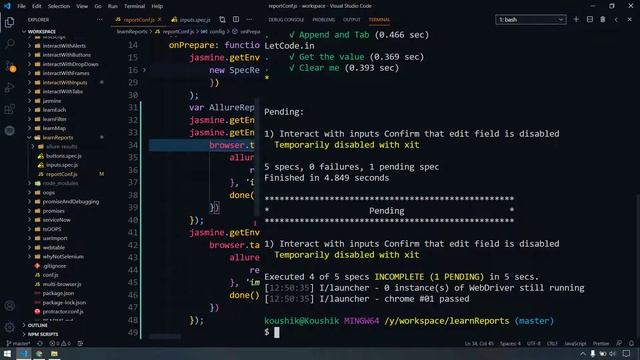This screenshot has height=360, width=640.
Task: Click Spaces: 4 indentation setting
Action: point(510,343)
